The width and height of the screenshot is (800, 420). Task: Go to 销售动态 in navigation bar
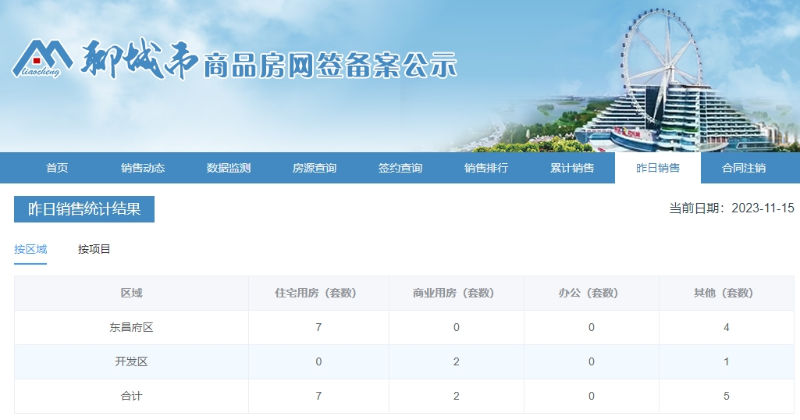click(x=142, y=168)
